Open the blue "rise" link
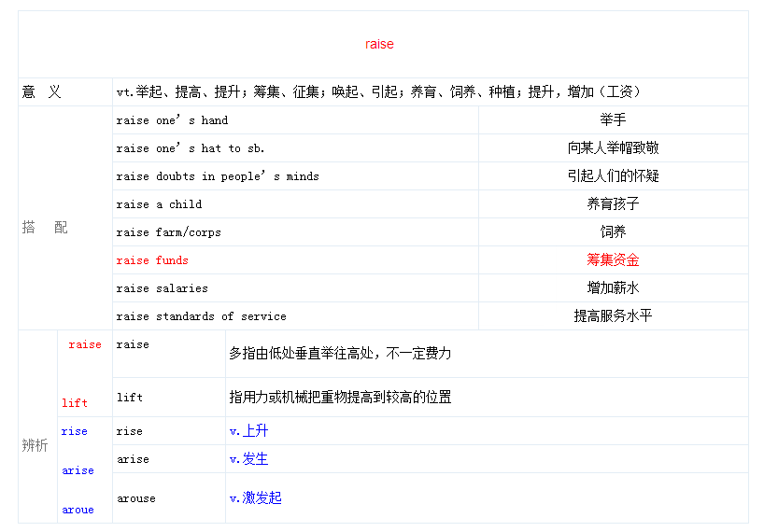Viewport: 764px width, 532px height. pos(74,431)
